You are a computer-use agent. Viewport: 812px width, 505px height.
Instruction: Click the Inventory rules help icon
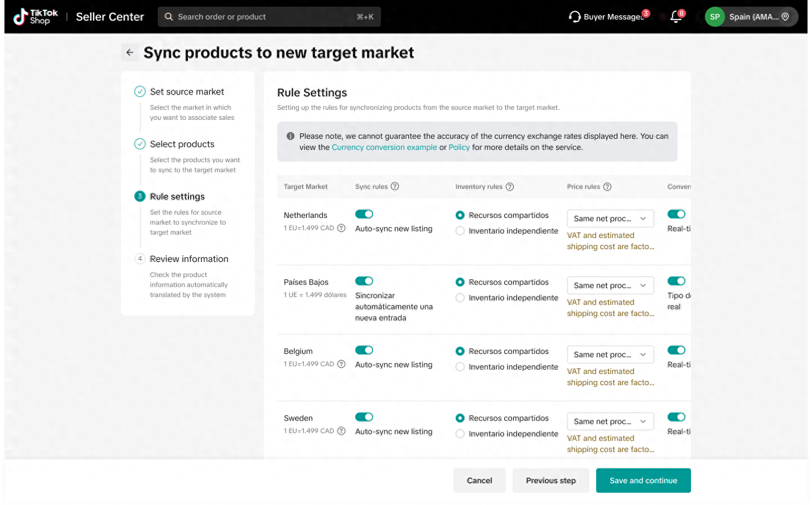click(510, 187)
